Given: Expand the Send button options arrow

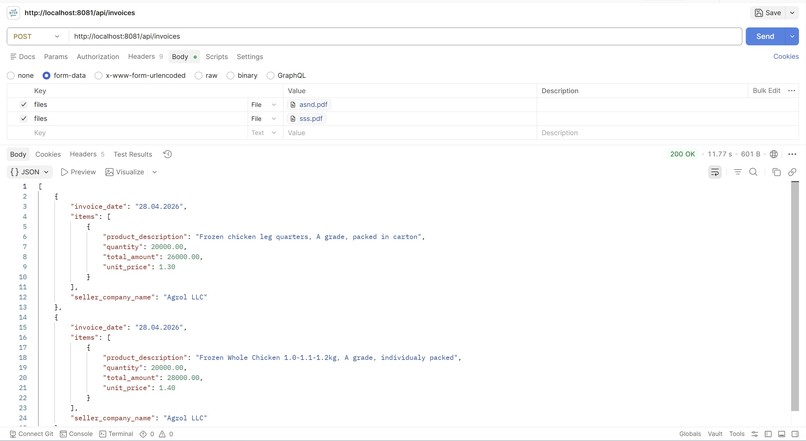Looking at the screenshot, I should click(x=792, y=36).
